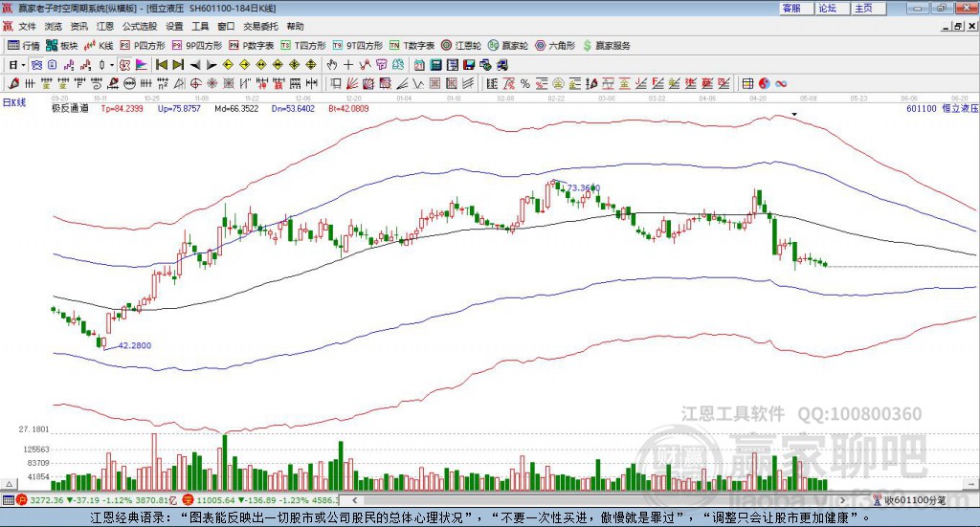Click the circle target icon in drawing toolbar

[195, 83]
